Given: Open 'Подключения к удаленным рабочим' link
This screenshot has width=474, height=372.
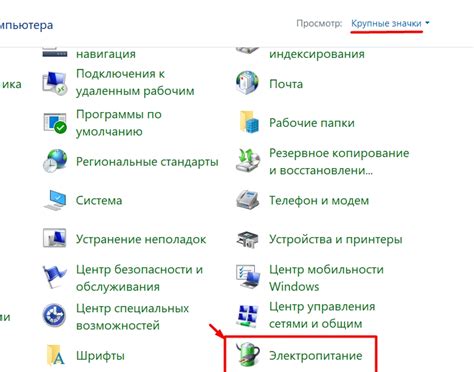Looking at the screenshot, I should click(x=135, y=82).
